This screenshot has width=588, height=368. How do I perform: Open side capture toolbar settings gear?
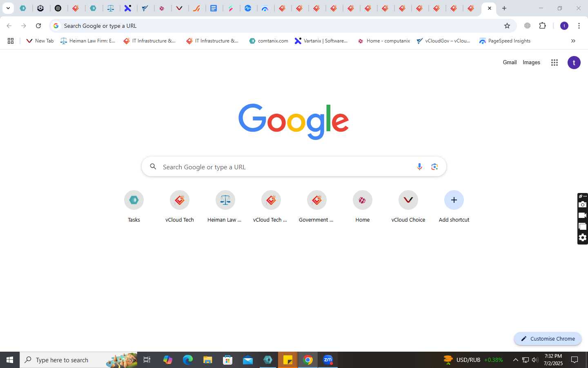coord(583,238)
